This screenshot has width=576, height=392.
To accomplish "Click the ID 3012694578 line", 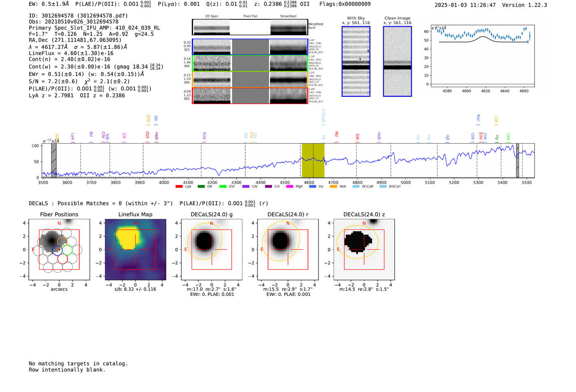I will [78, 16].
